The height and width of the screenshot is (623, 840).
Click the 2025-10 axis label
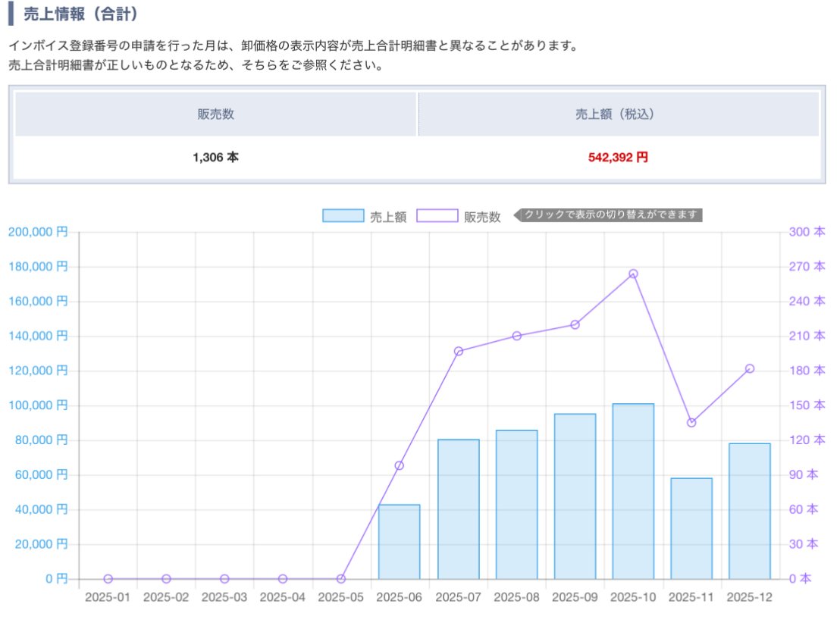point(633,597)
